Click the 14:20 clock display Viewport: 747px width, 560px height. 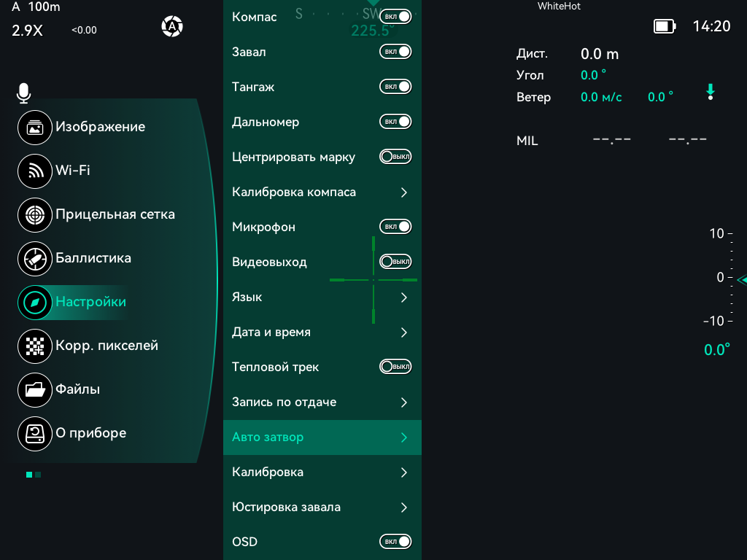coord(711,26)
